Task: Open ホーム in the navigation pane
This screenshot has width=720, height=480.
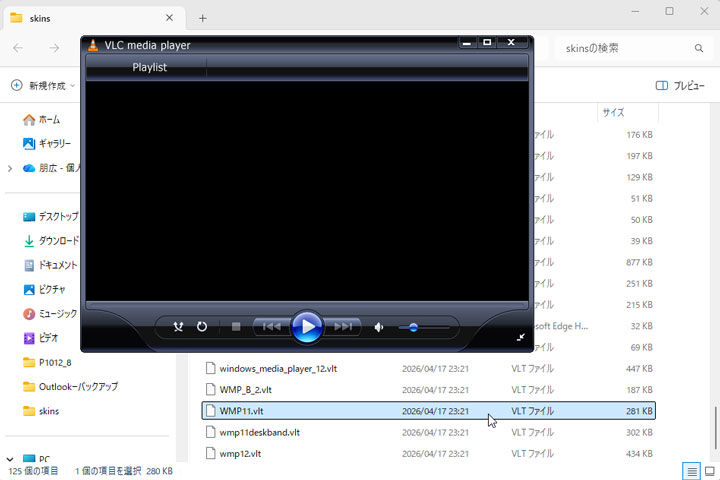Action: 41,120
